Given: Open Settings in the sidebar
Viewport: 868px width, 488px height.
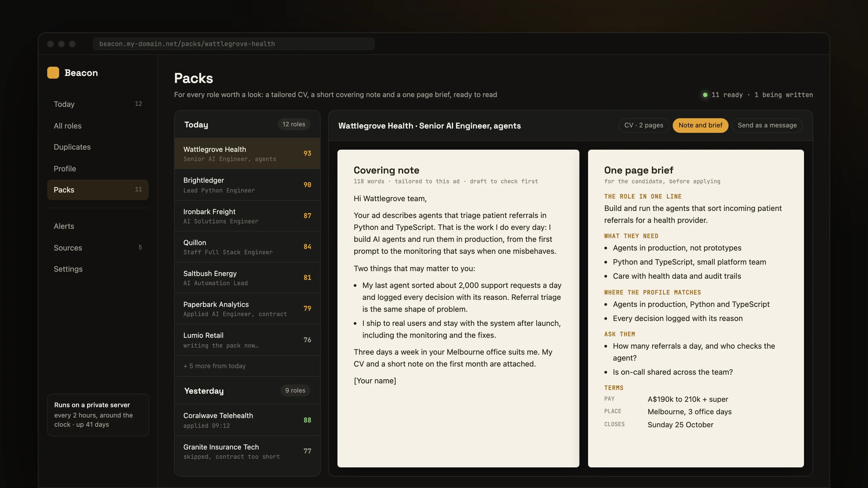Looking at the screenshot, I should pos(98,269).
